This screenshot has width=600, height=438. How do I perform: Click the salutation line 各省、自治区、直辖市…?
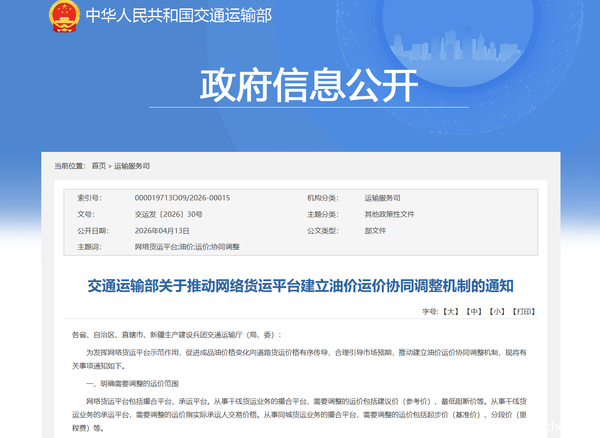point(177,335)
